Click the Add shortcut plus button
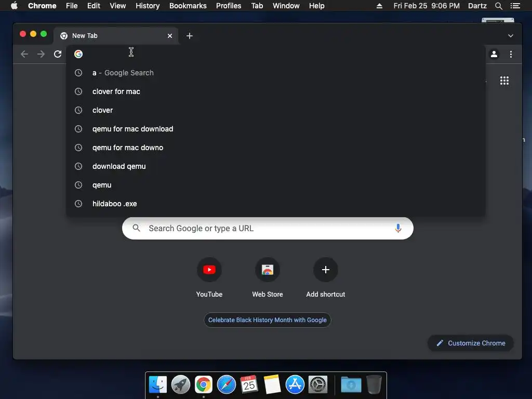 point(326,270)
